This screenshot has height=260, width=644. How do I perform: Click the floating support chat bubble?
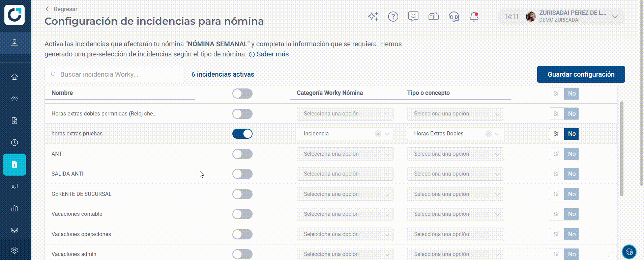coord(629,252)
